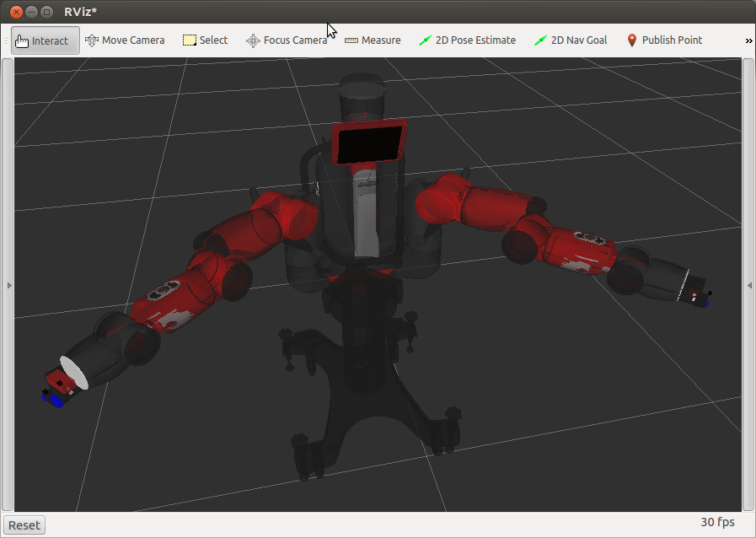This screenshot has width=756, height=538.
Task: Activate the Move Camera tool
Action: tap(125, 40)
